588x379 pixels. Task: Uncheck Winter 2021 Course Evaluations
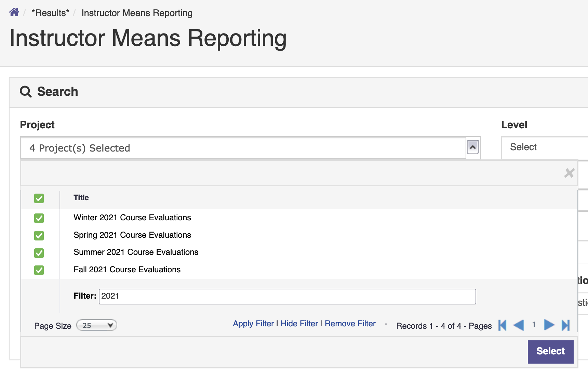[39, 218]
